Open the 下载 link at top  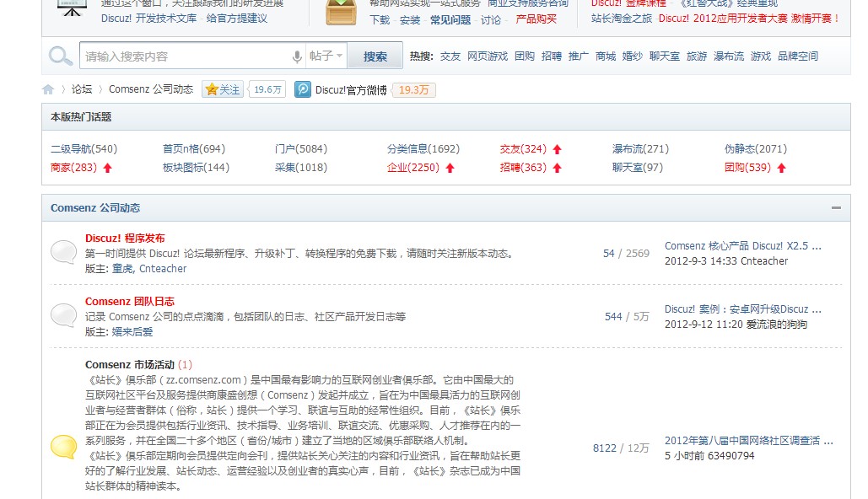[x=380, y=20]
